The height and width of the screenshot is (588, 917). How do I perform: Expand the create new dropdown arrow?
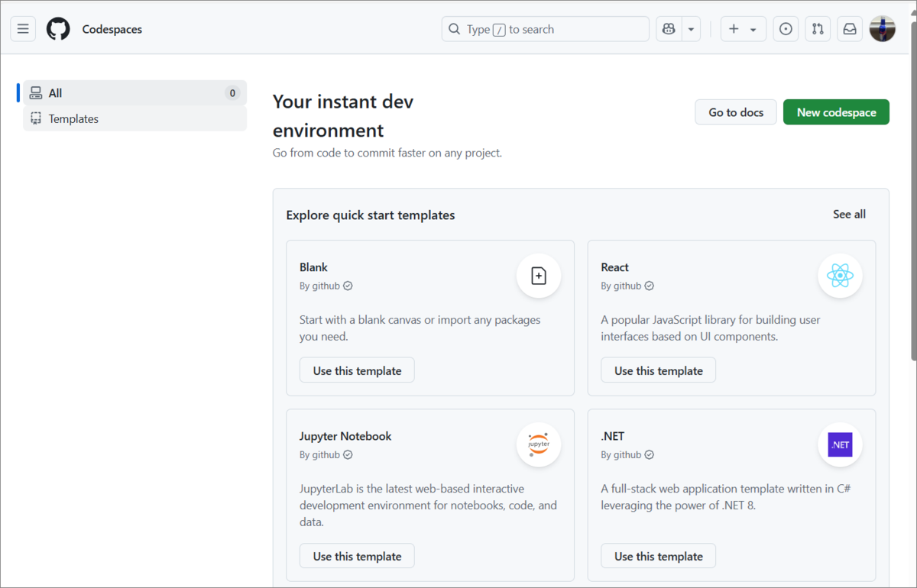point(753,28)
